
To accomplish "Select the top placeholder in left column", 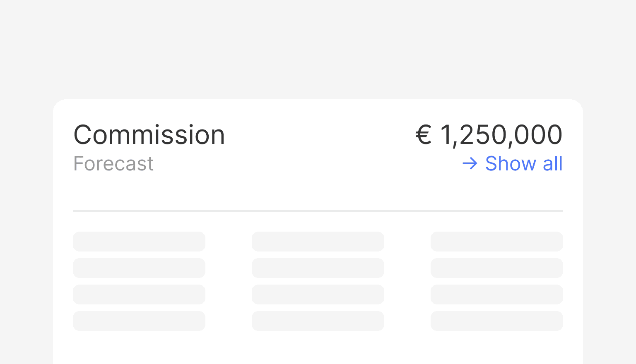I will tap(139, 242).
